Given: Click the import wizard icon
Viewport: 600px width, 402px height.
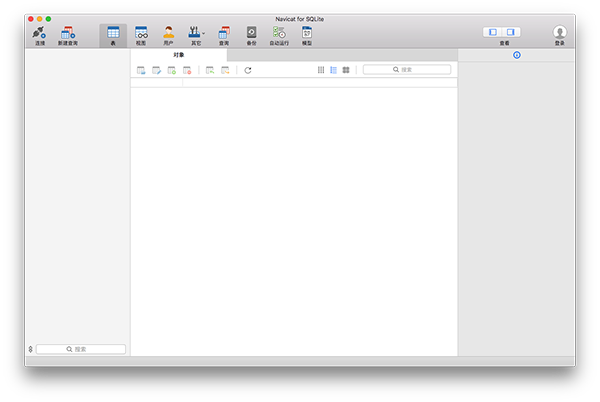Looking at the screenshot, I should point(210,70).
